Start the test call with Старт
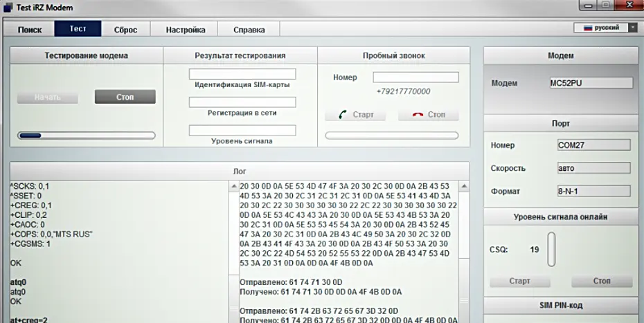The width and height of the screenshot is (644, 323). pyautogui.click(x=355, y=115)
